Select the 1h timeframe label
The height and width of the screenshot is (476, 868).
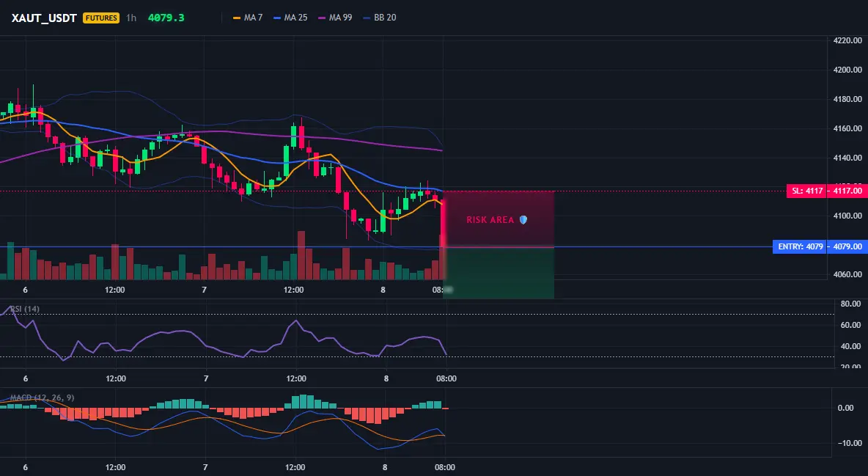[131, 18]
